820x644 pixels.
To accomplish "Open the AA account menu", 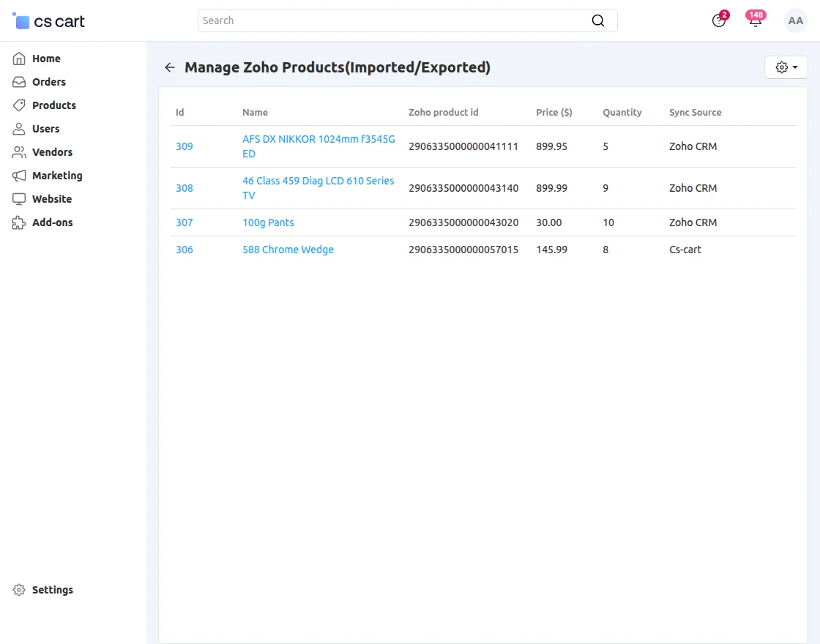I will tap(796, 20).
